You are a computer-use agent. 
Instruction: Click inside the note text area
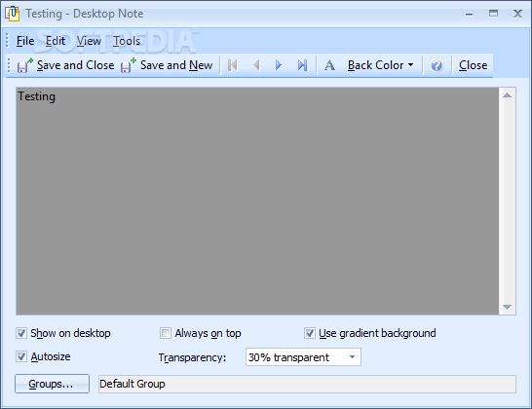(257, 201)
